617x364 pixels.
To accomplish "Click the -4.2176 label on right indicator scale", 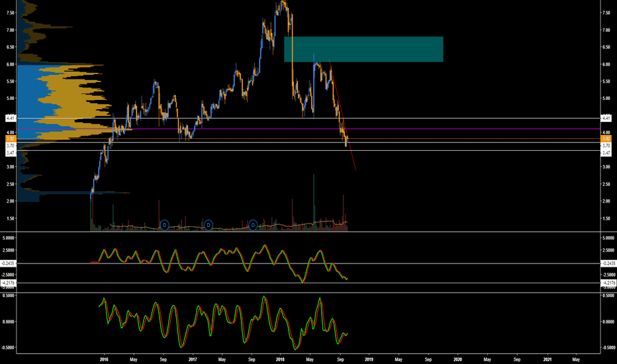I will tap(608, 283).
